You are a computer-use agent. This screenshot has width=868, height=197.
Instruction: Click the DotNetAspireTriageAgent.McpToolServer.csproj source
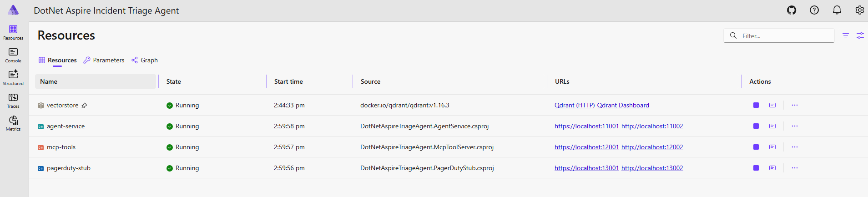pos(427,147)
